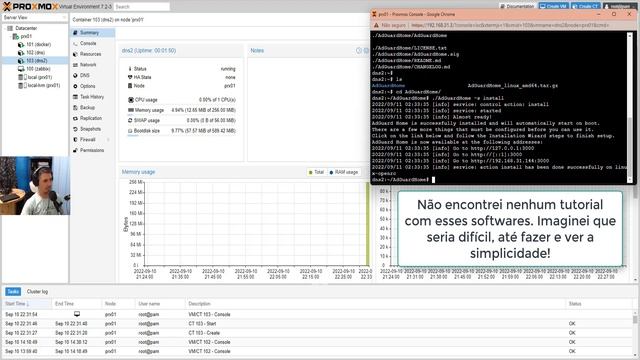This screenshot has width=640, height=360.
Task: Click the Create CT button
Action: pyautogui.click(x=585, y=6)
